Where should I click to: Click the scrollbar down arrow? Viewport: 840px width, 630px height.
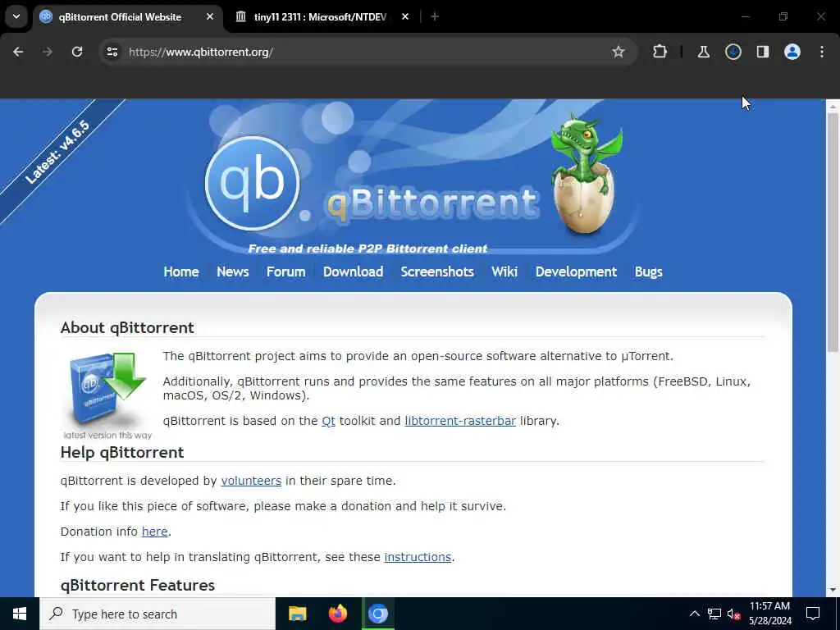[x=832, y=590]
